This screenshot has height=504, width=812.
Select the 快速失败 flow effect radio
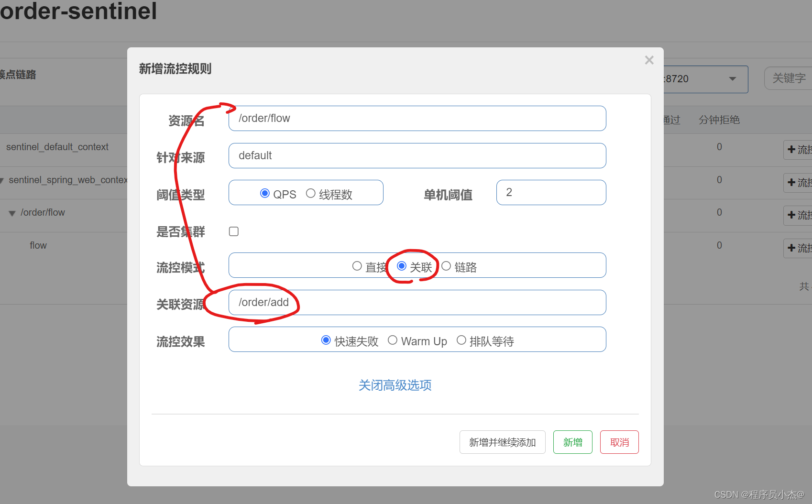click(326, 340)
